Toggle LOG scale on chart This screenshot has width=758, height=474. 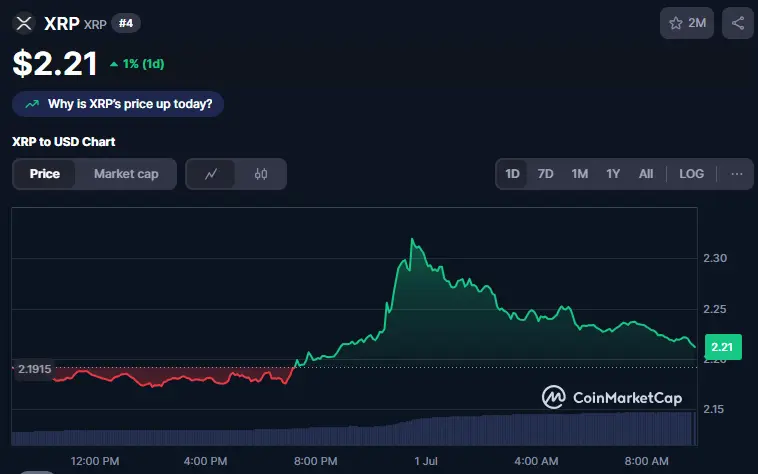pos(691,174)
